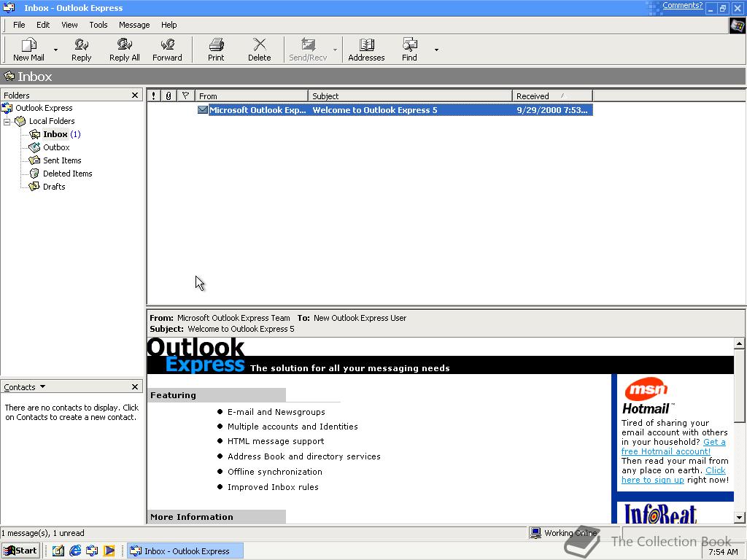Click the 'Get a free Hotmail account!' link

click(x=673, y=447)
